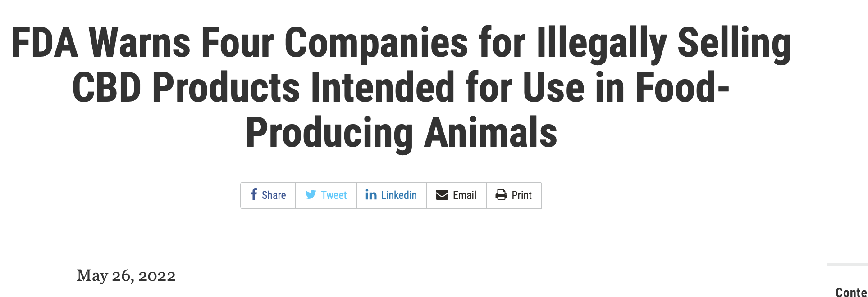Screen dimensions: 868x297
Task: Click "Companies" in the article headline
Action: point(376,43)
